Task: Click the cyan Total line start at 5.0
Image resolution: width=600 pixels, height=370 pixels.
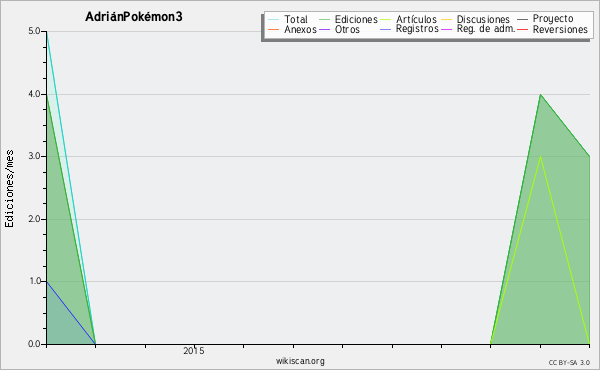Action: point(47,32)
